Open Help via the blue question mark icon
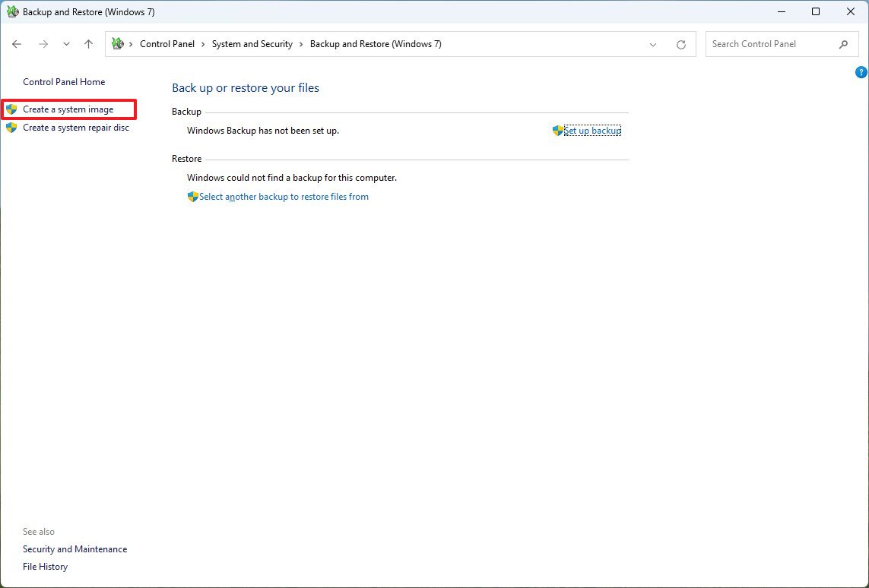 [x=861, y=71]
